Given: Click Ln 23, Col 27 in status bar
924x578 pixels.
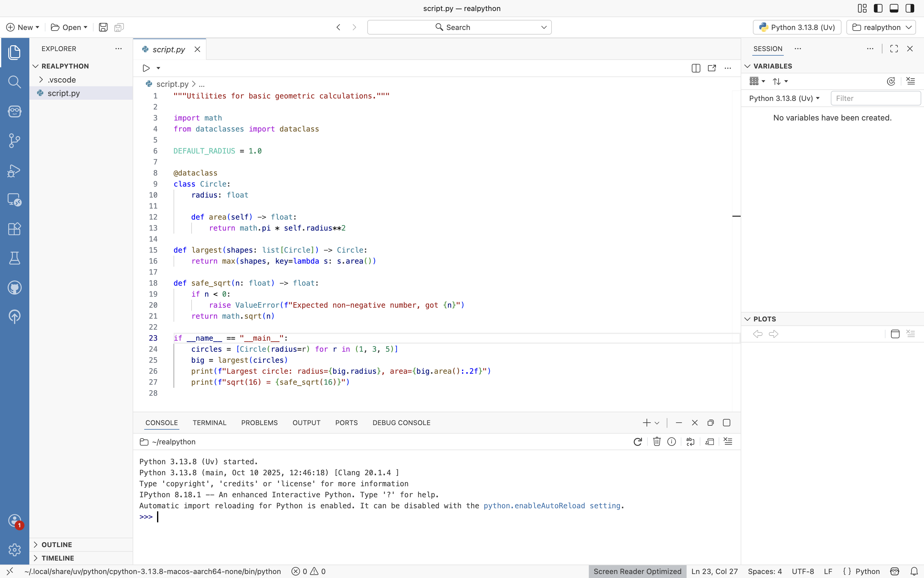Looking at the screenshot, I should [714, 572].
